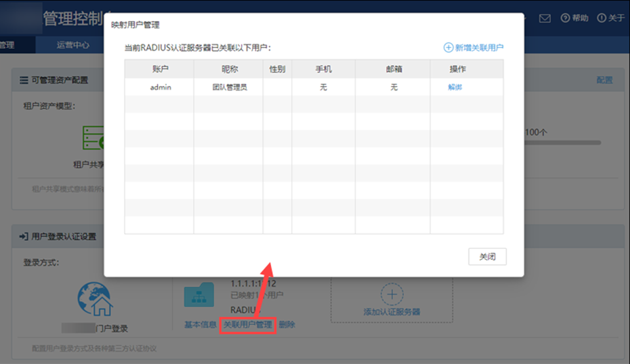Select the globe-house portal login icon
Image resolution: width=630 pixels, height=364 pixels.
94,299
